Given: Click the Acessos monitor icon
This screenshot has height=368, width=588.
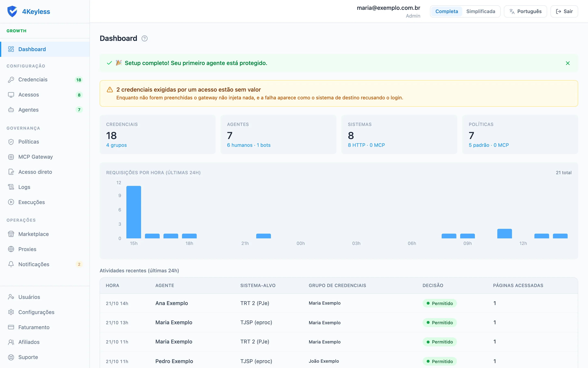Looking at the screenshot, I should click(x=11, y=95).
